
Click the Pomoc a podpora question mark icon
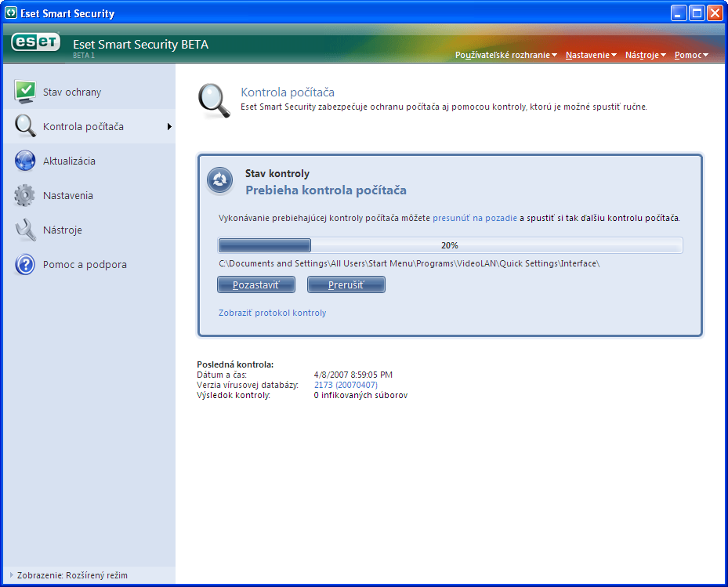25,264
